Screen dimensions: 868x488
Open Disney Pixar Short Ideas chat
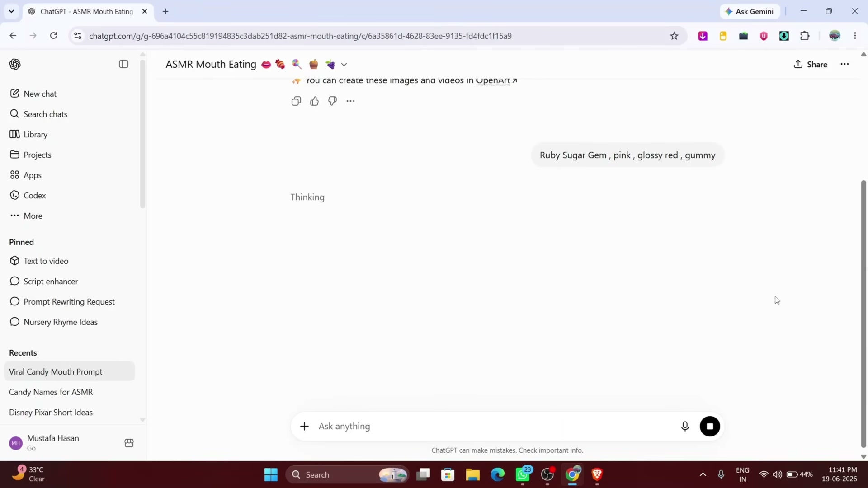69,412
